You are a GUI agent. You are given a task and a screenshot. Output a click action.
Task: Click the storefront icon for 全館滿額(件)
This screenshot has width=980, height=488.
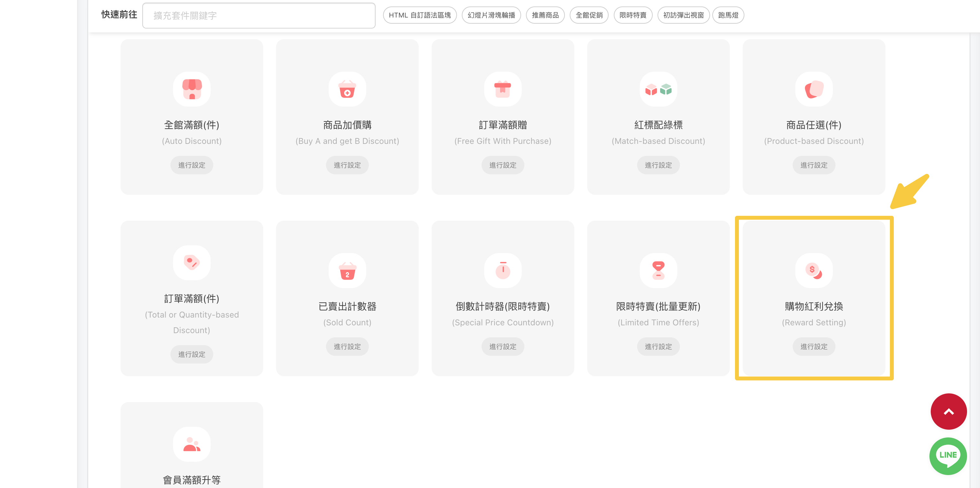192,89
